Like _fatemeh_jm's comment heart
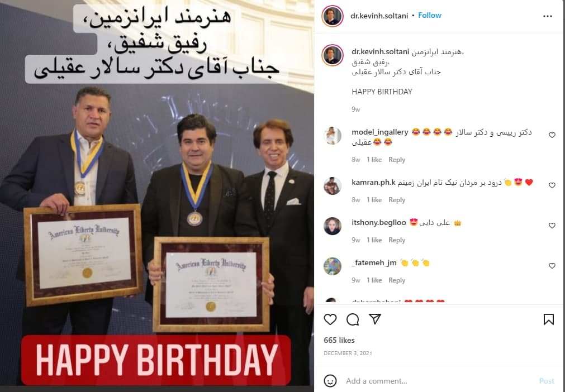Image resolution: width=565 pixels, height=392 pixels. (552, 266)
